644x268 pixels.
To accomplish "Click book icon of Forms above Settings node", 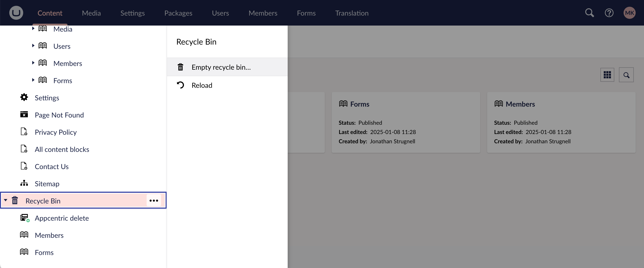I will pos(42,80).
